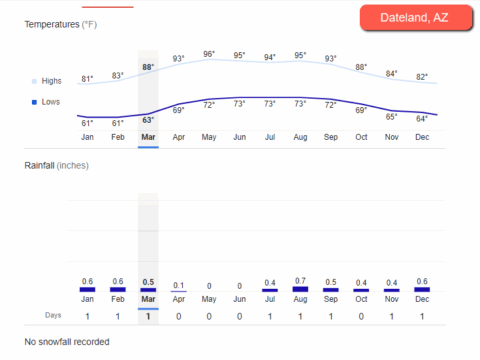Viewport: 480px width, 360px height.
Task: Select Feb in the temperature month row
Action: (x=118, y=137)
